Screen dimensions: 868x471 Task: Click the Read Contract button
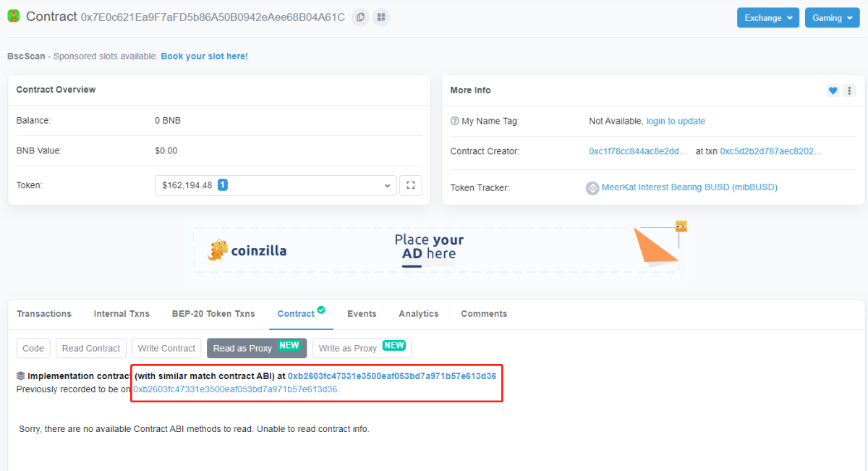coord(91,348)
